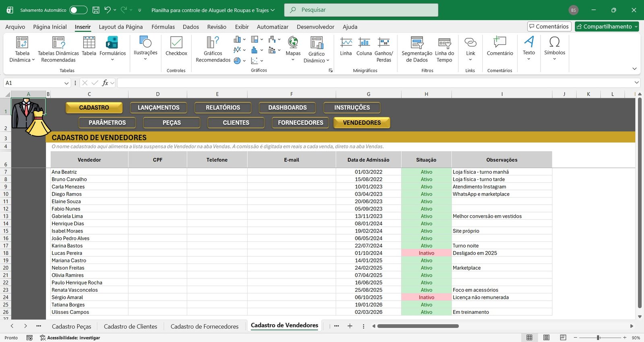Insert a Ganhos/Perdas sparkline

tap(384, 49)
